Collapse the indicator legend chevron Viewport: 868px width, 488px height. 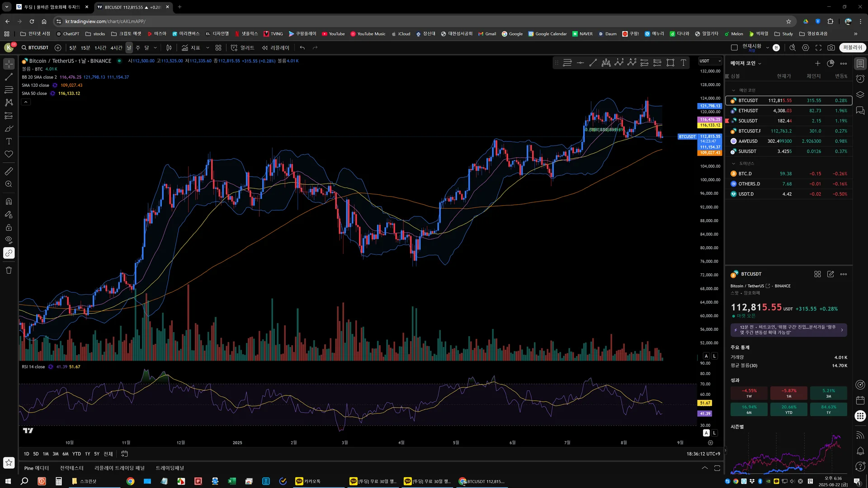(x=26, y=102)
